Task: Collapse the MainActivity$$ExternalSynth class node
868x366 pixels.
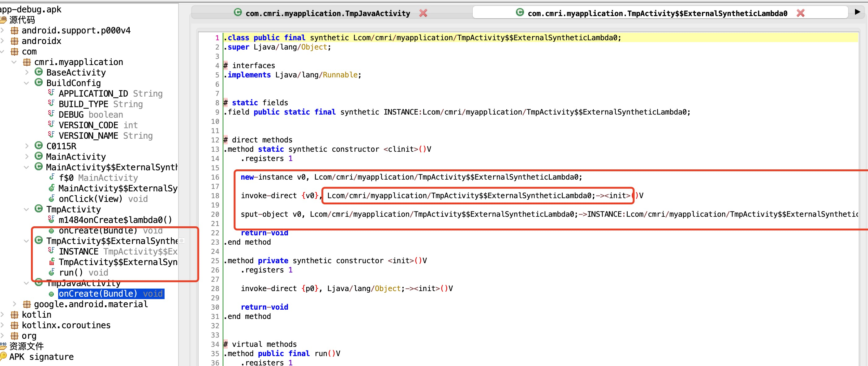Action: pyautogui.click(x=27, y=167)
